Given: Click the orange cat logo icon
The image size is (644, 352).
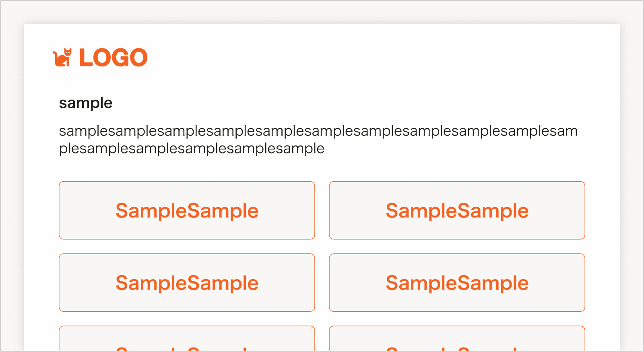Looking at the screenshot, I should (x=63, y=58).
